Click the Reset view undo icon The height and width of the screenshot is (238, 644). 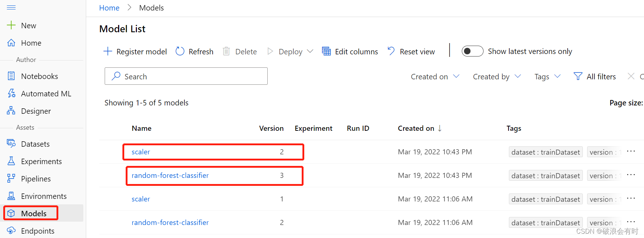coord(391,51)
